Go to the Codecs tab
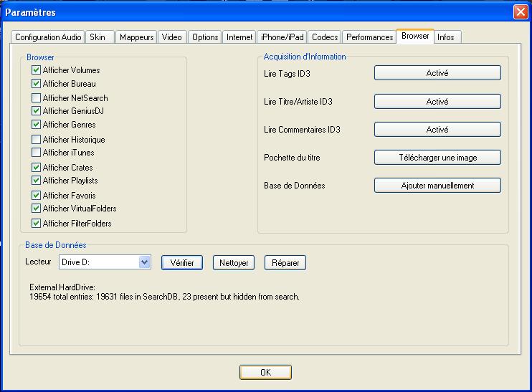The height and width of the screenshot is (392, 532). 325,37
